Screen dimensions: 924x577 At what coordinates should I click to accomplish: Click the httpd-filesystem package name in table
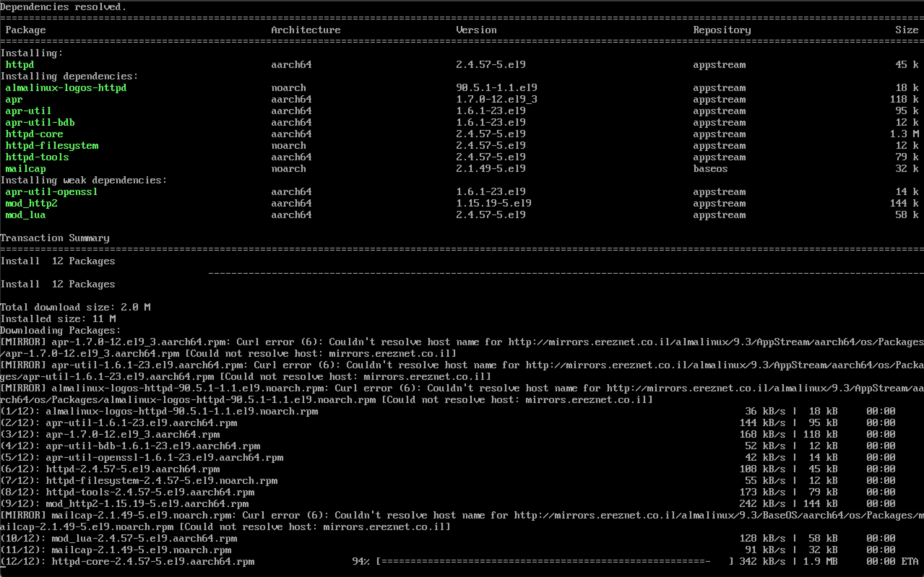[52, 146]
